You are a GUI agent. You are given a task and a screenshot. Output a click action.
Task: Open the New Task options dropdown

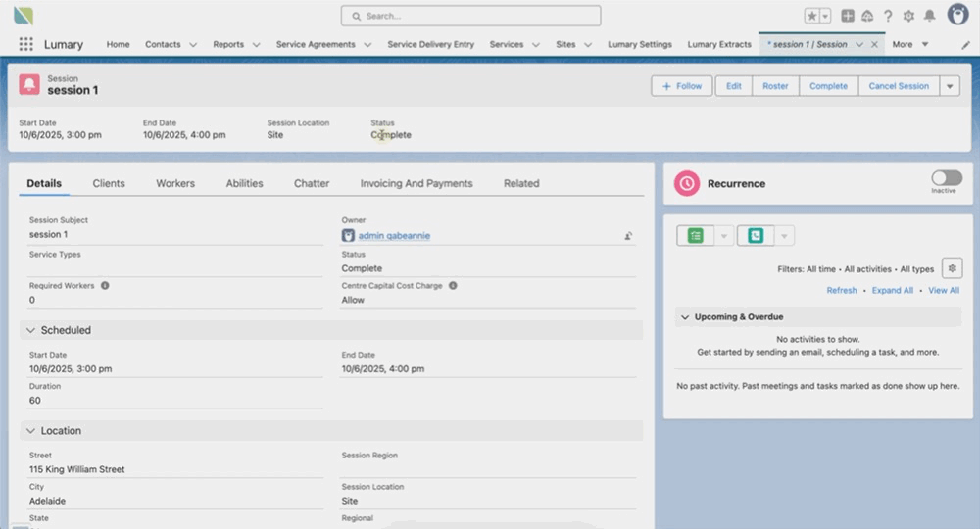tap(724, 236)
